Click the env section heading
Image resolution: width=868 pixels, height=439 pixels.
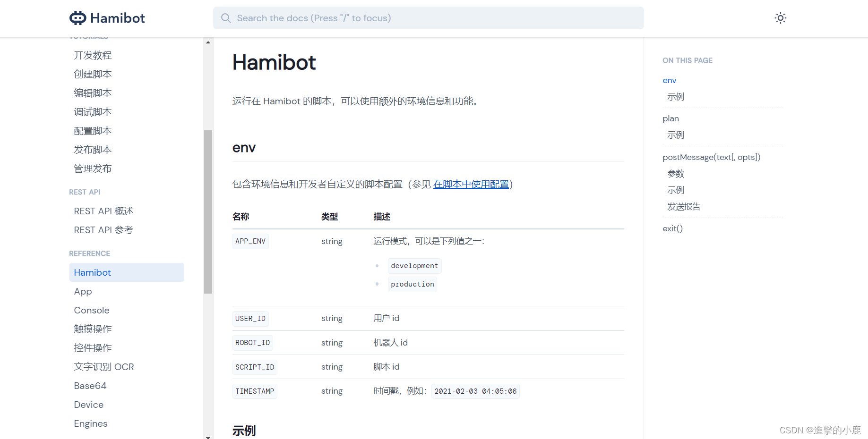(x=244, y=148)
